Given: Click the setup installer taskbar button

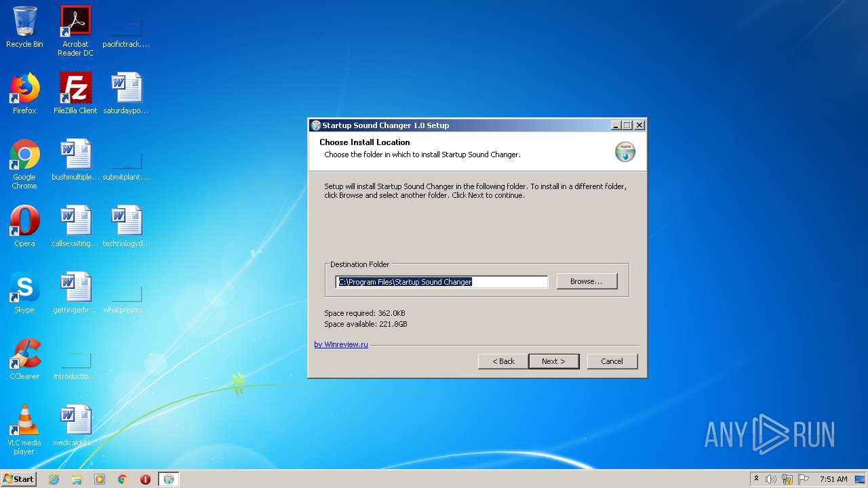Looking at the screenshot, I should point(169,479).
